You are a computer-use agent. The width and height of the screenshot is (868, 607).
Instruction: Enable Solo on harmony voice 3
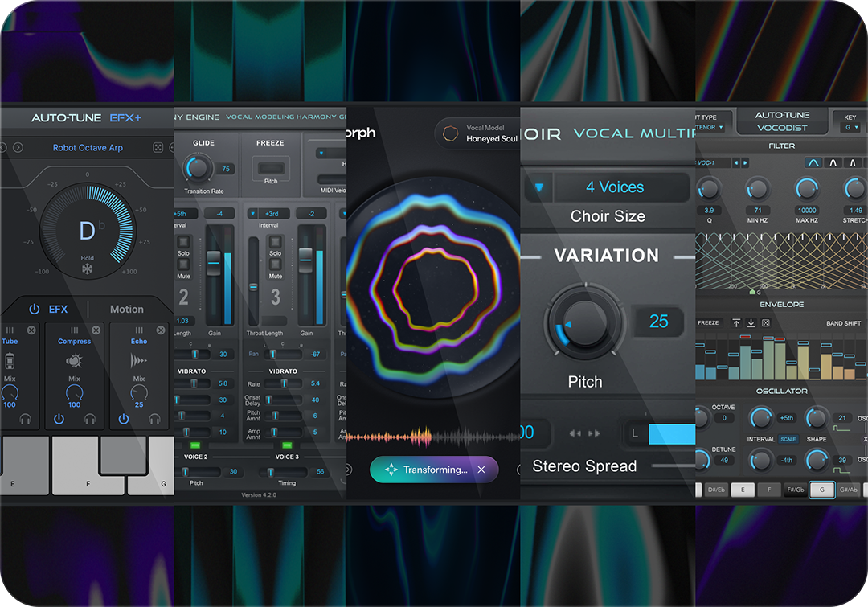tap(275, 242)
